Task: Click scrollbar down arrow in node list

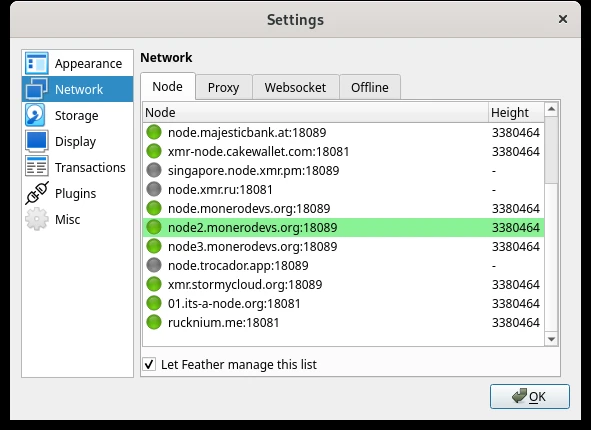Action: pyautogui.click(x=551, y=339)
